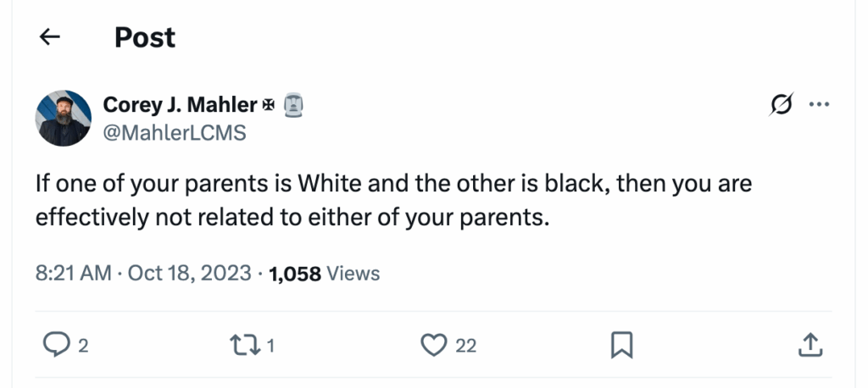Click the like count showing 22
The width and height of the screenshot is (868, 388).
click(x=465, y=346)
